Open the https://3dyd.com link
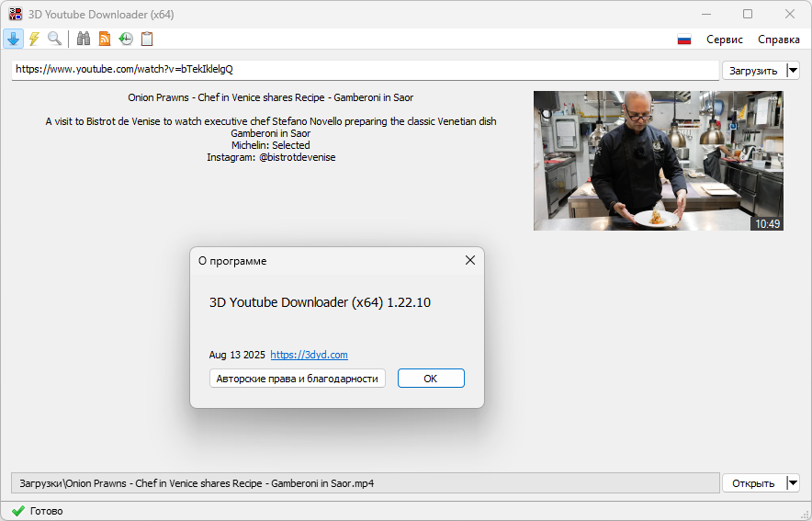This screenshot has width=812, height=521. pos(309,355)
